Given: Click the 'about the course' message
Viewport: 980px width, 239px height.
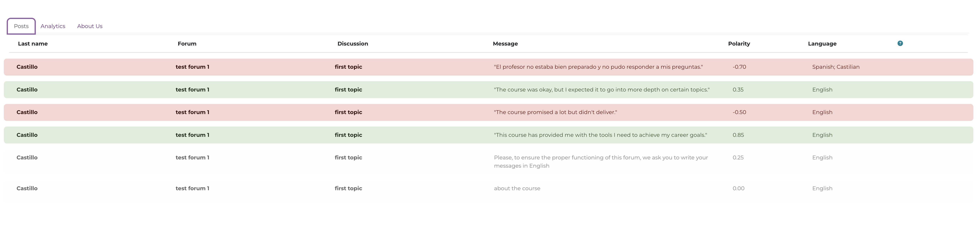Looking at the screenshot, I should (x=517, y=188).
